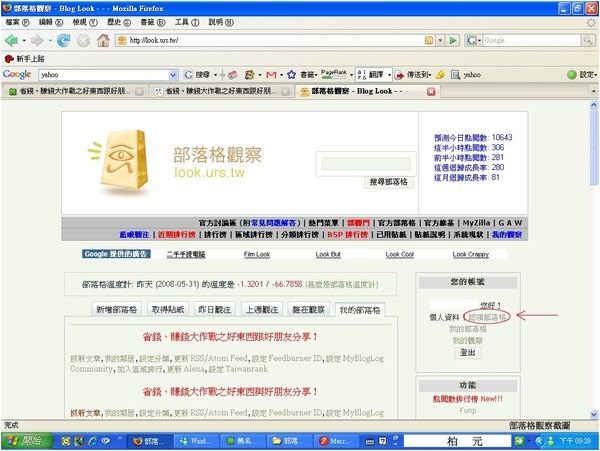Click the RSS feed icon in address bar

429,40
